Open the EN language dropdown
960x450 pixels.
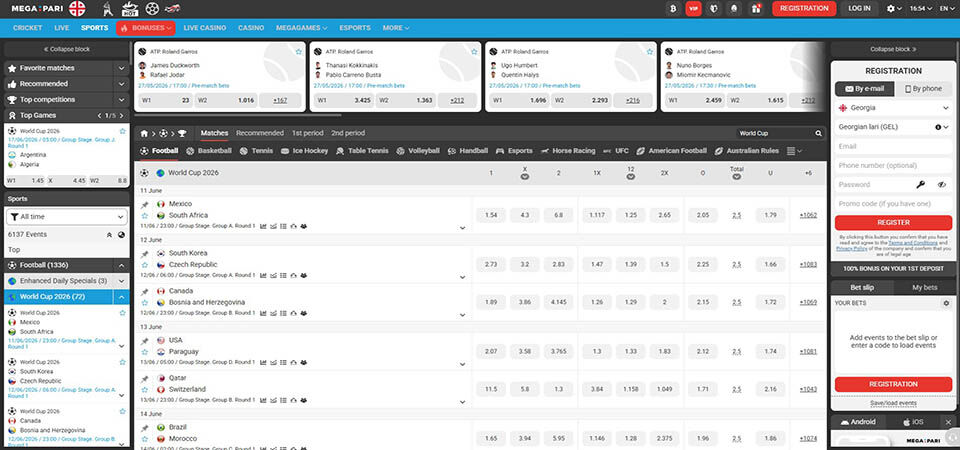pyautogui.click(x=947, y=9)
